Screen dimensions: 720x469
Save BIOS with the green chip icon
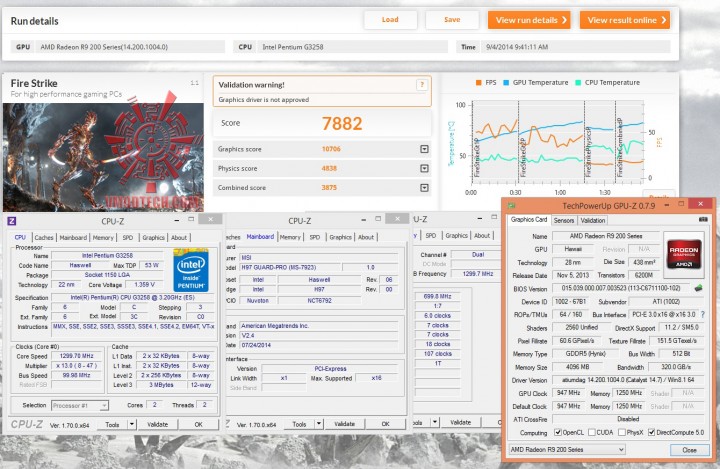[x=698, y=288]
